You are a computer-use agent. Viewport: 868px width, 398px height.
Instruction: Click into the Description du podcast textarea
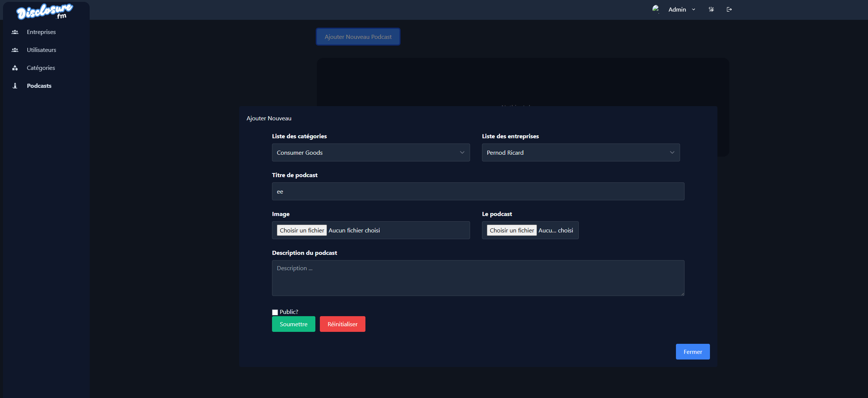[x=478, y=278]
